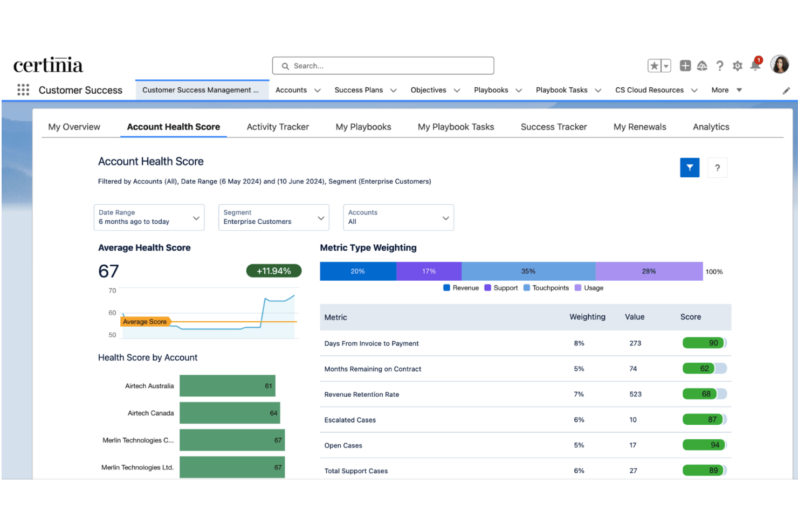This screenshot has width=798, height=532.
Task: Click the search magnifier icon
Action: pyautogui.click(x=285, y=66)
